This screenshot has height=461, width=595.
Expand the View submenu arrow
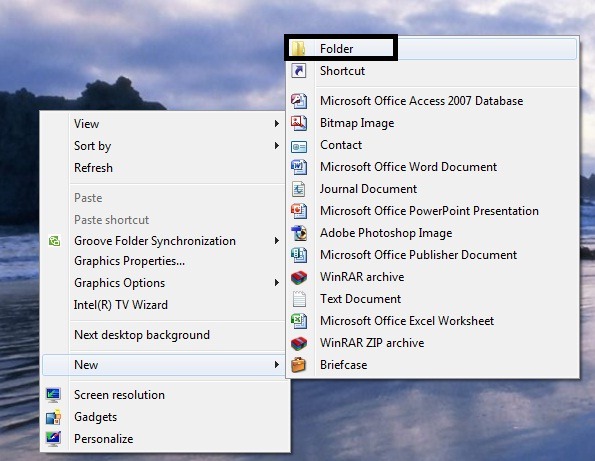tap(277, 124)
